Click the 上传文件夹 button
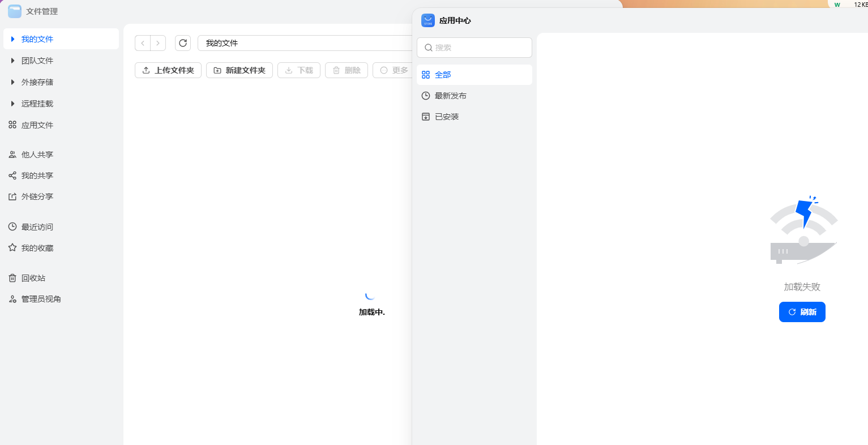This screenshot has width=868, height=445. coord(168,70)
